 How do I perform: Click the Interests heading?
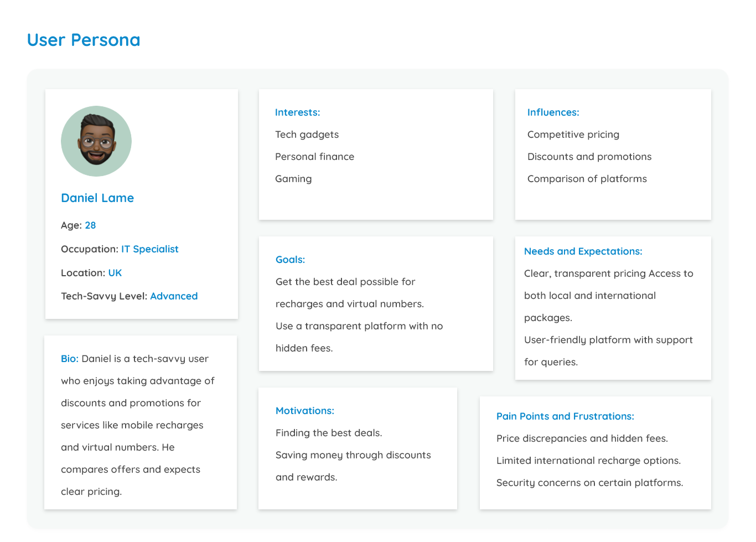[298, 112]
